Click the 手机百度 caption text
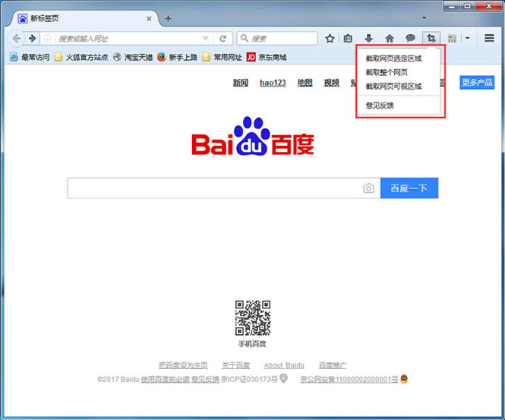This screenshot has height=420, width=505. (252, 344)
